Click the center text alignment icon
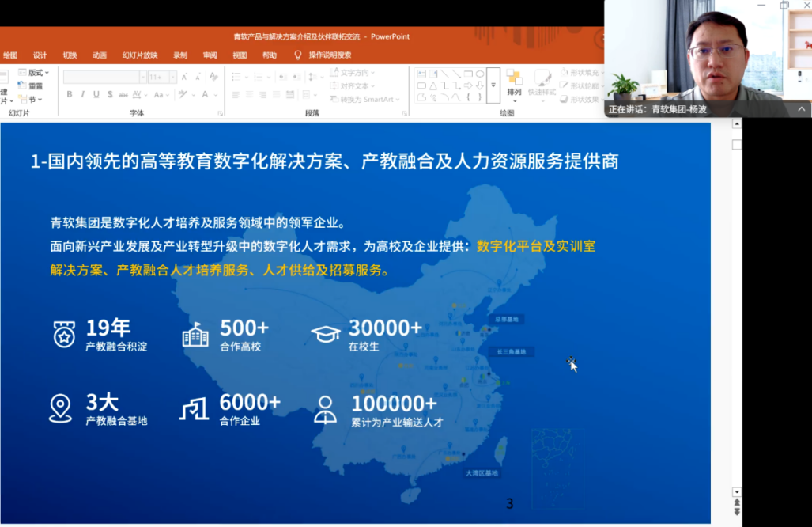Viewport: 812px width, 527px height. click(x=250, y=94)
